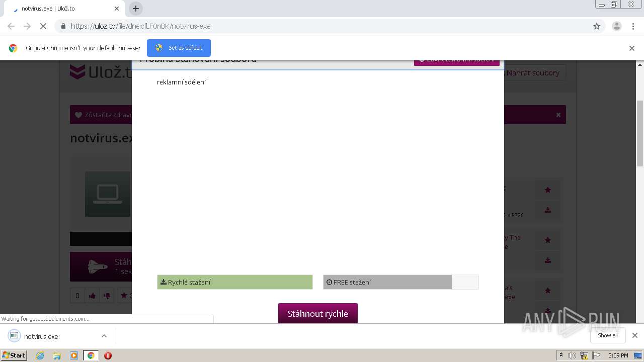Open media player from taskbar

coord(74,355)
